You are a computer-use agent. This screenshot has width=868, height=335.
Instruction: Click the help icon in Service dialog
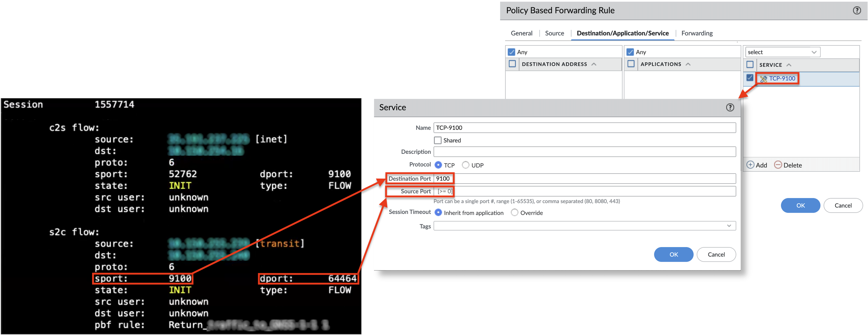(730, 107)
